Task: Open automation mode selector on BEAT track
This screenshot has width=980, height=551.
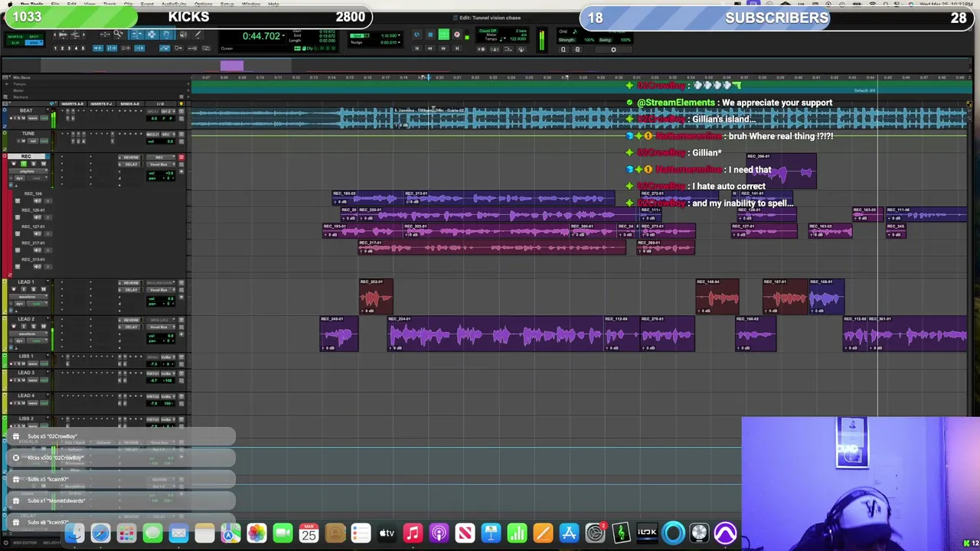Action: (x=44, y=118)
